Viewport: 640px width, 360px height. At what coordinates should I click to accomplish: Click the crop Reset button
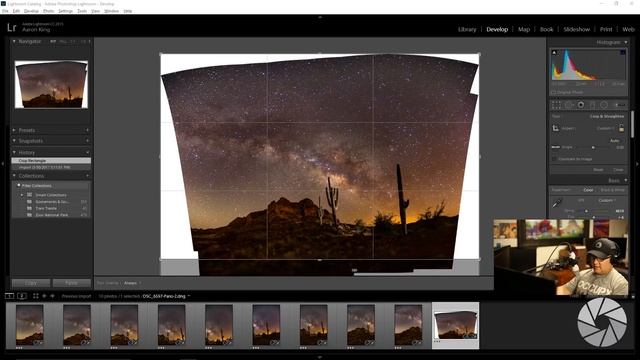pyautogui.click(x=598, y=169)
